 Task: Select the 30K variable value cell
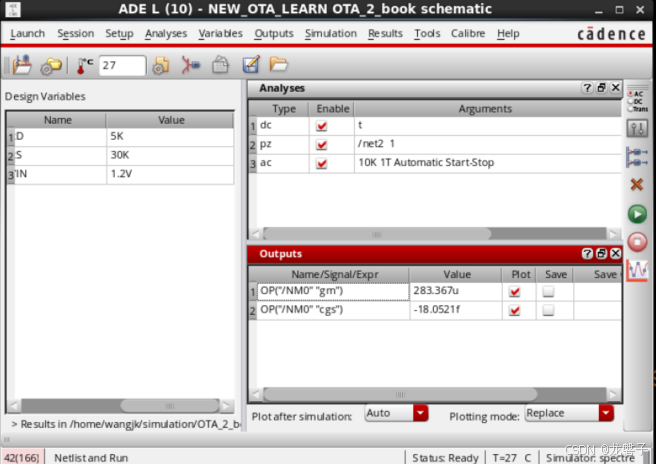pyautogui.click(x=169, y=156)
